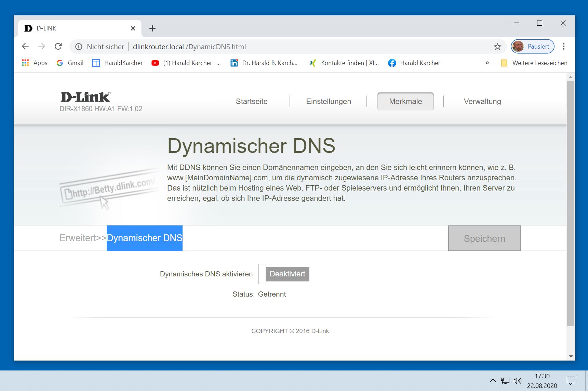588x391 pixels.
Task: Bookmark page with the star icon
Action: click(497, 47)
